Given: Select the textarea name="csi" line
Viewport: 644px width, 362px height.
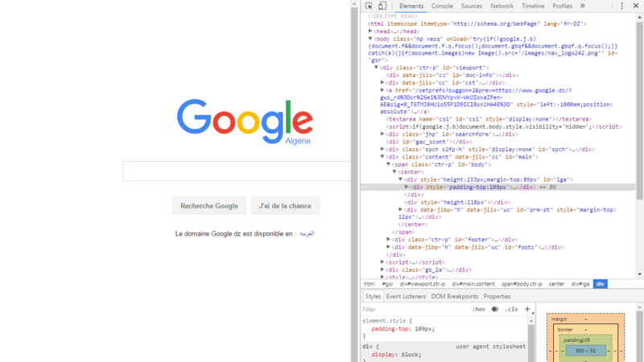Looking at the screenshot, I should [x=489, y=119].
